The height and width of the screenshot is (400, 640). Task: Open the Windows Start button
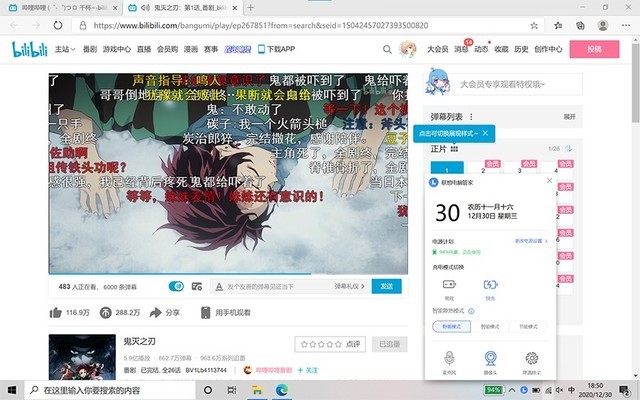[x=12, y=390]
